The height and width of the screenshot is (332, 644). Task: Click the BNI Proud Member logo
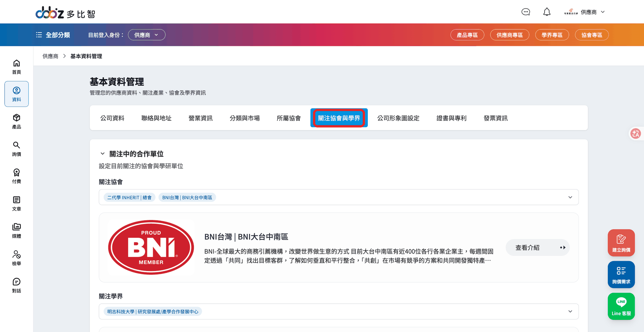point(151,247)
